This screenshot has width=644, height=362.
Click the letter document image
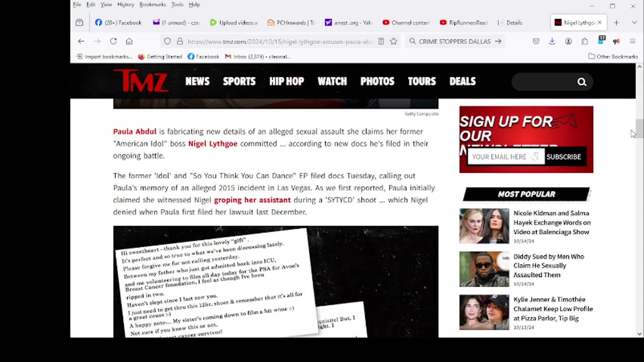(276, 282)
